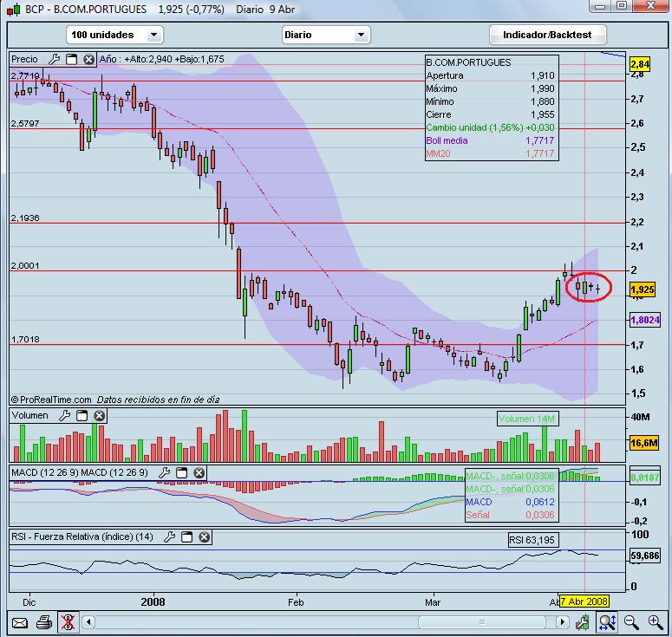Click the 1,7018 horizontal line label
Screen dimensions: 672x637
(x=25, y=339)
